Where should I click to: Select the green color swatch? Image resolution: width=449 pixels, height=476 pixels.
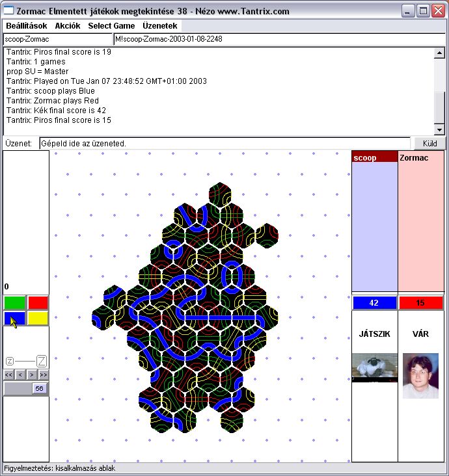[14, 302]
